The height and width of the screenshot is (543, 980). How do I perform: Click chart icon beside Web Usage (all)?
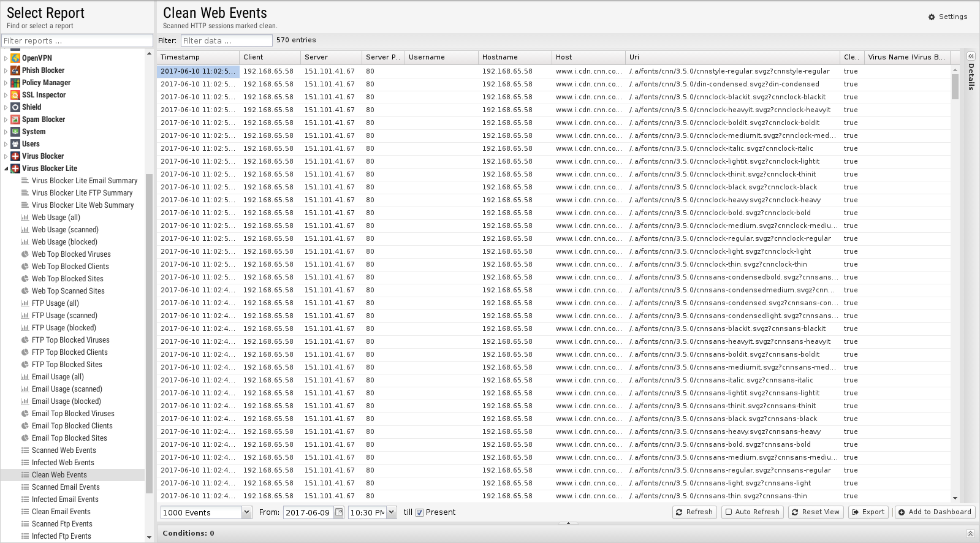(25, 218)
